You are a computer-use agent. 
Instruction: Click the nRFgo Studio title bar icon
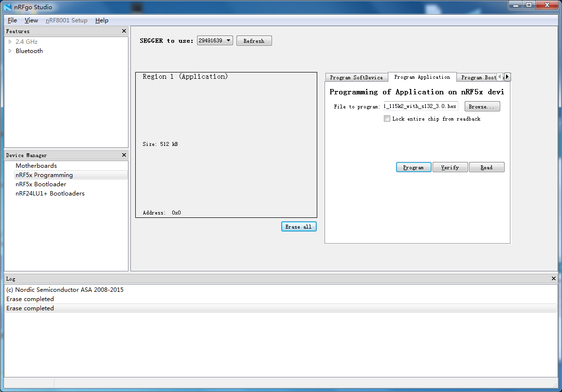[x=8, y=7]
